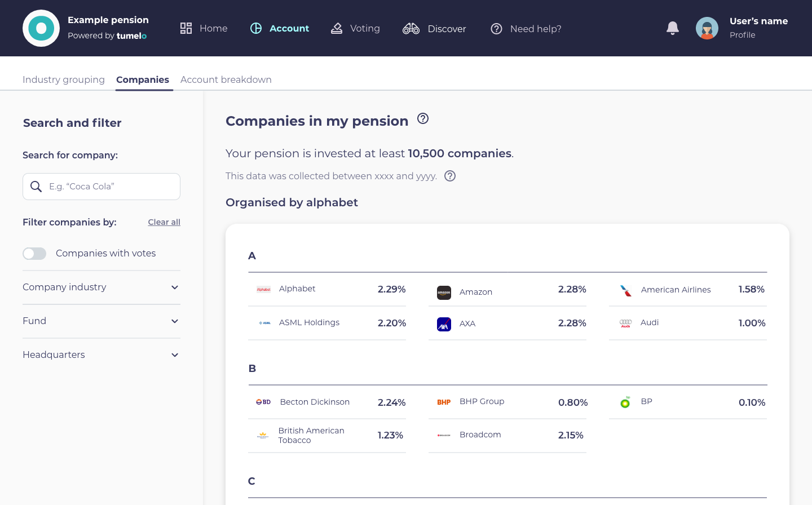
Task: Click the User's name label
Action: click(x=759, y=21)
